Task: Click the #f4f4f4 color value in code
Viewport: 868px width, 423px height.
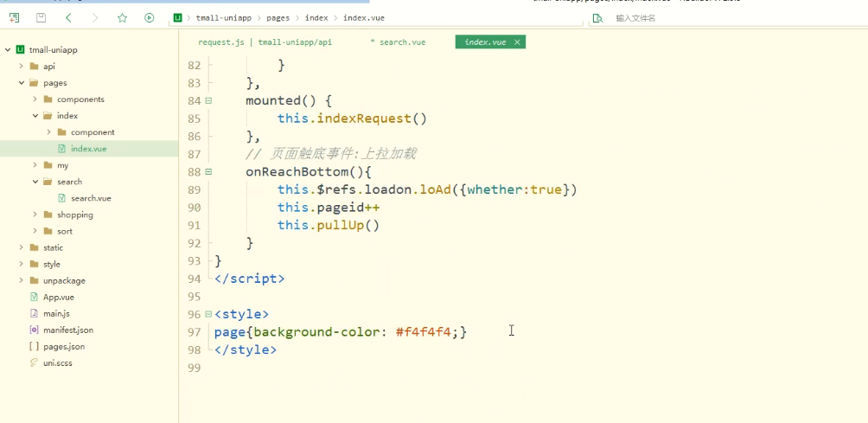Action: click(424, 331)
